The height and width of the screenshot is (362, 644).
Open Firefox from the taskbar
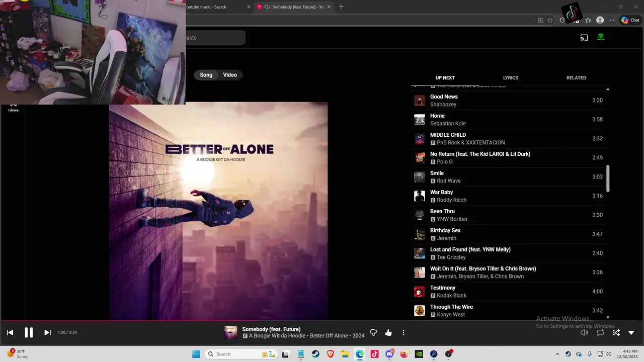(404, 354)
